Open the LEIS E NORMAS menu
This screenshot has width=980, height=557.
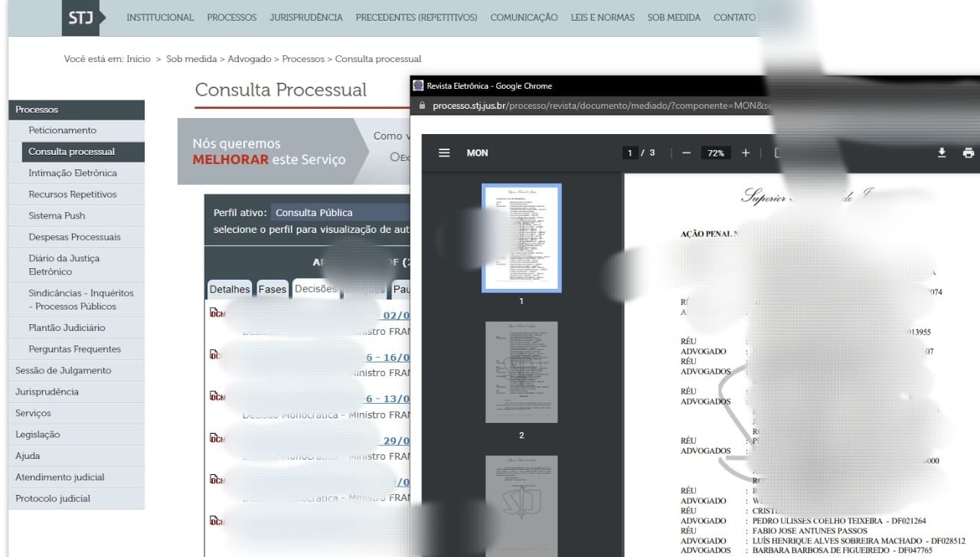[603, 18]
